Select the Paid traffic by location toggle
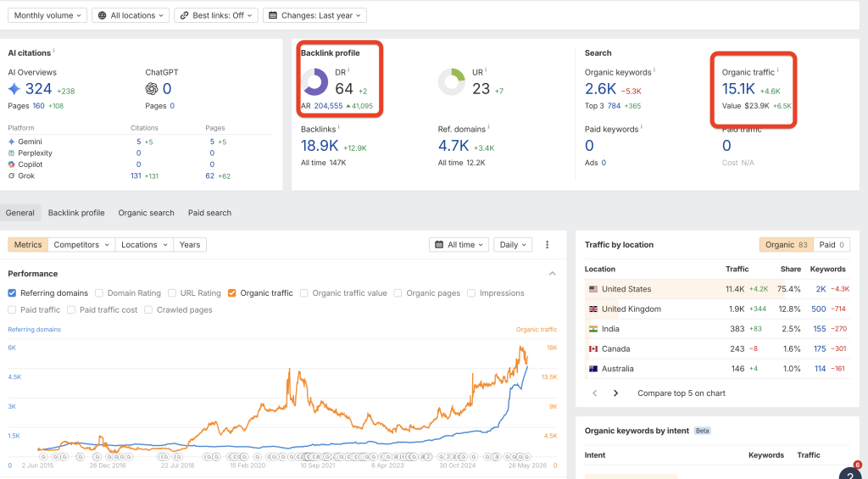 pyautogui.click(x=832, y=245)
